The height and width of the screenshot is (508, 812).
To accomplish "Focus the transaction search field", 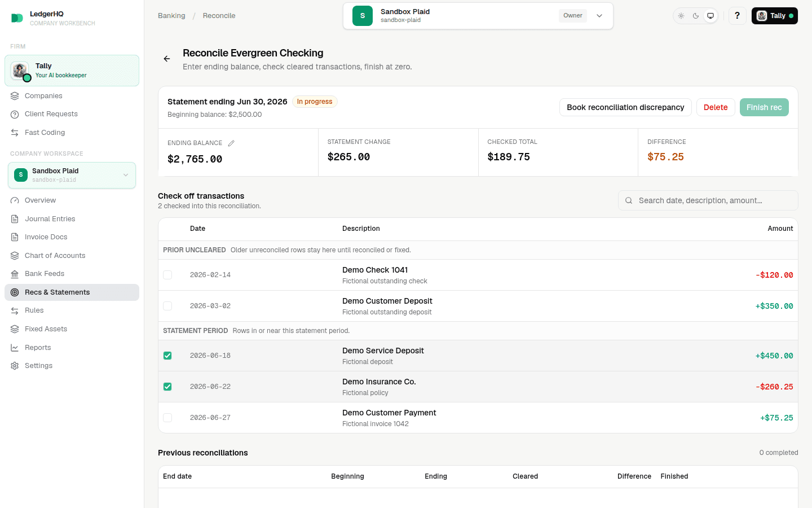I will pyautogui.click(x=708, y=200).
